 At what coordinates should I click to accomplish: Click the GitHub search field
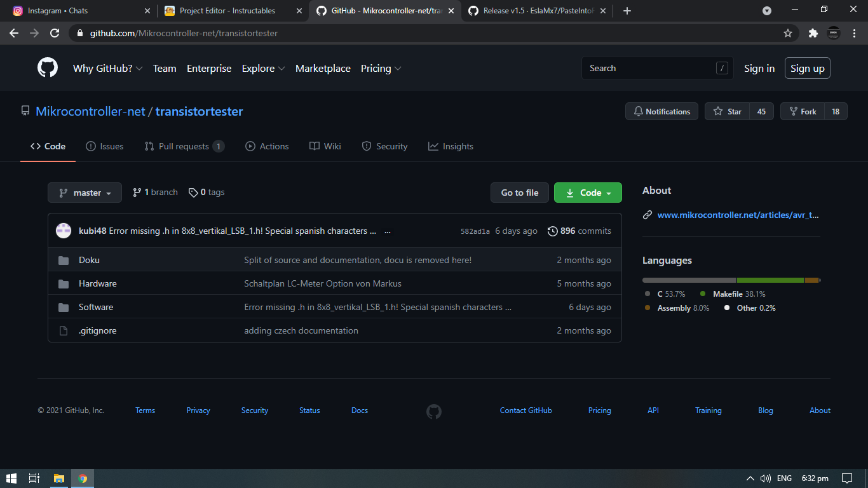[658, 68]
